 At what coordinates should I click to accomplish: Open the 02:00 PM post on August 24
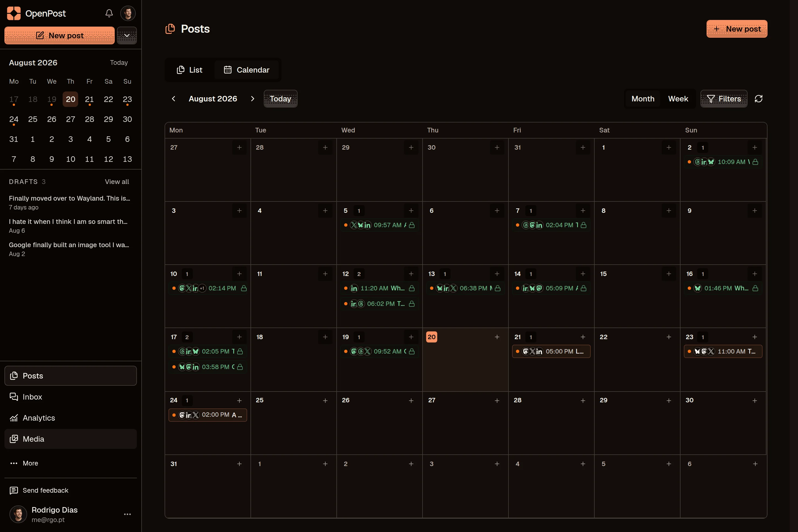(x=208, y=415)
